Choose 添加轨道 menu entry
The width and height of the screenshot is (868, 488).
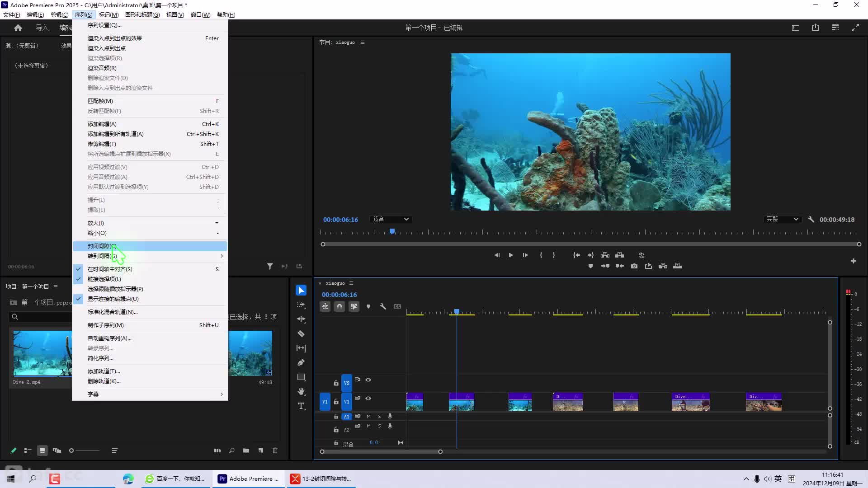point(150,371)
